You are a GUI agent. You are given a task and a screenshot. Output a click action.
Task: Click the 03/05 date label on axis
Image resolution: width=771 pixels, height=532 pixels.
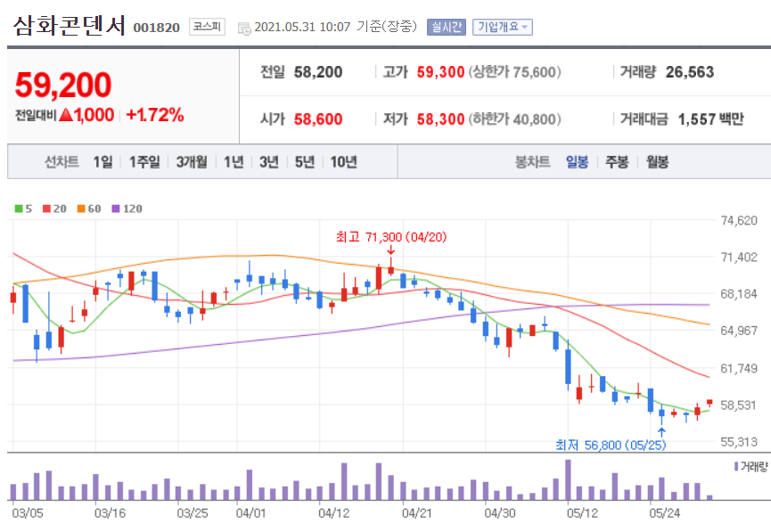[27, 513]
